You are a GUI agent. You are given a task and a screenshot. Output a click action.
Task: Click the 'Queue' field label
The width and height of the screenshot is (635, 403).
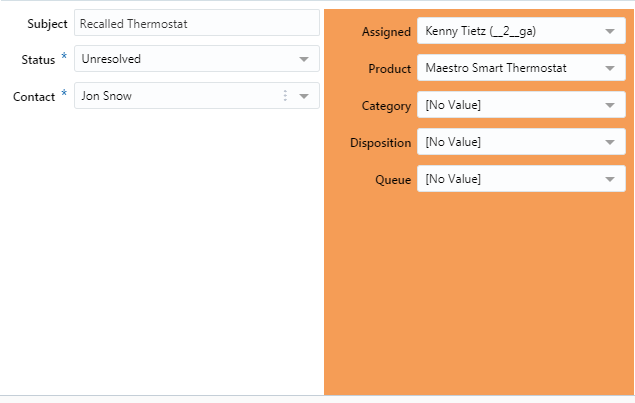(x=392, y=179)
